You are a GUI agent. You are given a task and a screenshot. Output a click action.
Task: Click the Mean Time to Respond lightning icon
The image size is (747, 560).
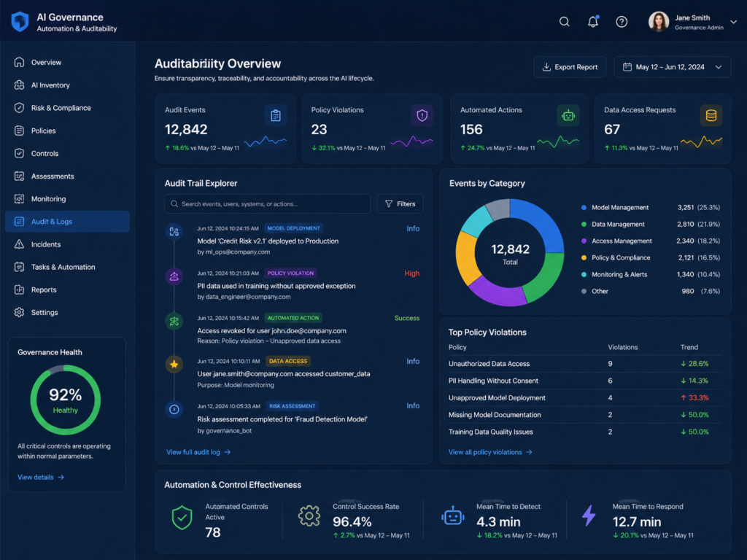(589, 516)
